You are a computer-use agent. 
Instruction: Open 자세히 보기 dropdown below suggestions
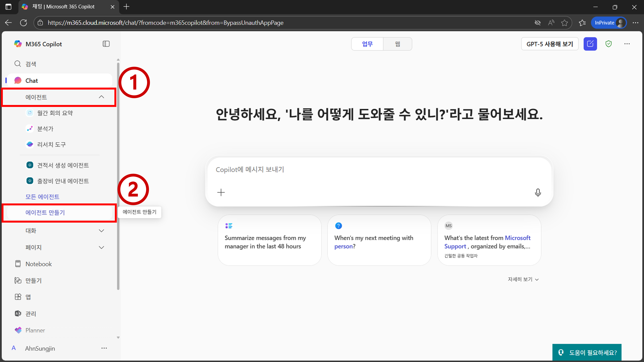(x=523, y=279)
